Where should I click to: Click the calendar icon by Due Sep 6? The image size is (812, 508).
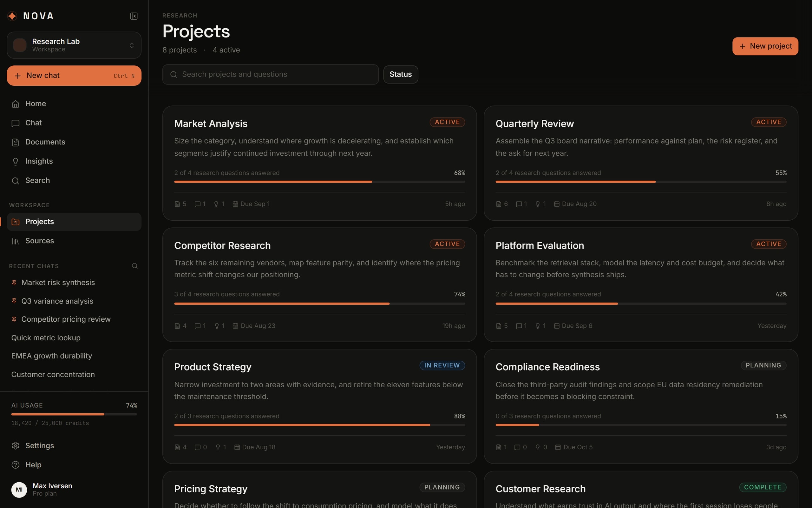[557, 326]
